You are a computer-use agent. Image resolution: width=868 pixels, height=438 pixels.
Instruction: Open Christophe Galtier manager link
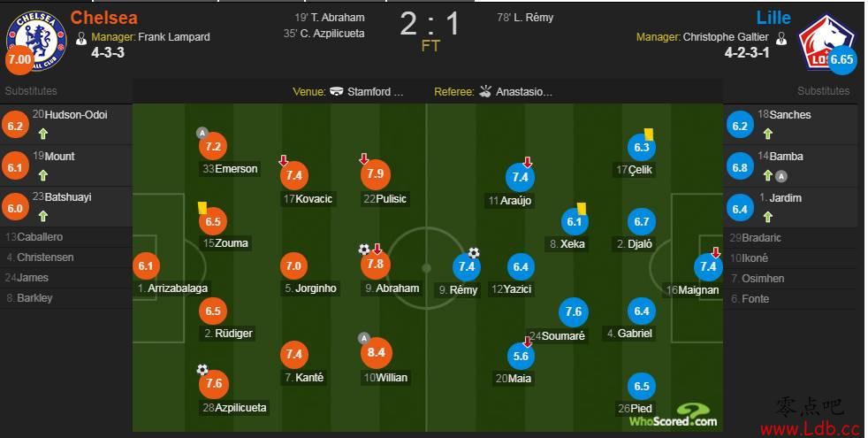726,37
